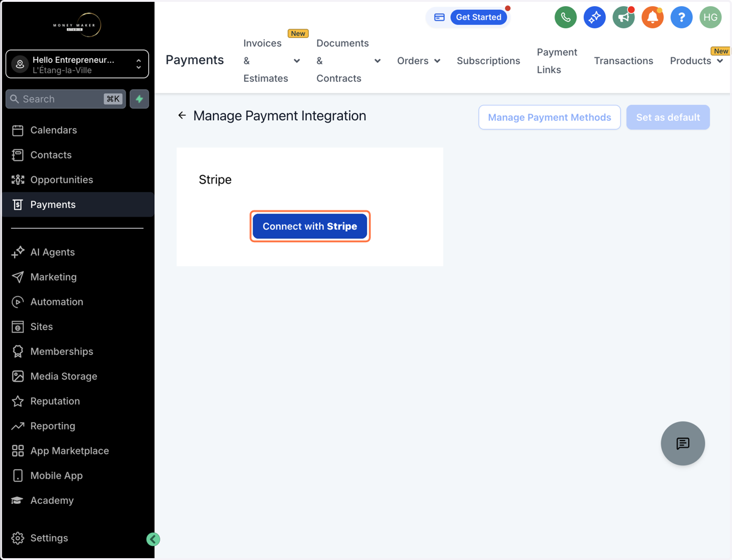Click the ⌘K shortcut badge
The width and height of the screenshot is (732, 560).
pyautogui.click(x=113, y=99)
